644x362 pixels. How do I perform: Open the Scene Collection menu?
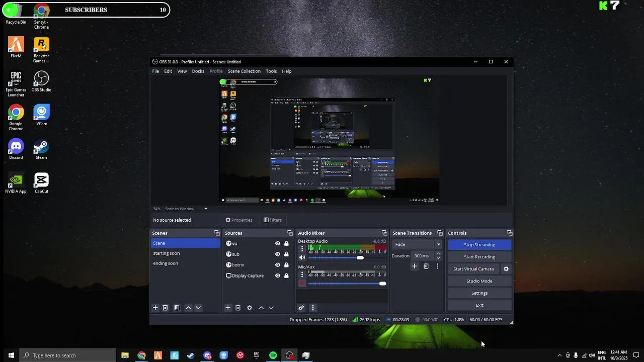[244, 71]
